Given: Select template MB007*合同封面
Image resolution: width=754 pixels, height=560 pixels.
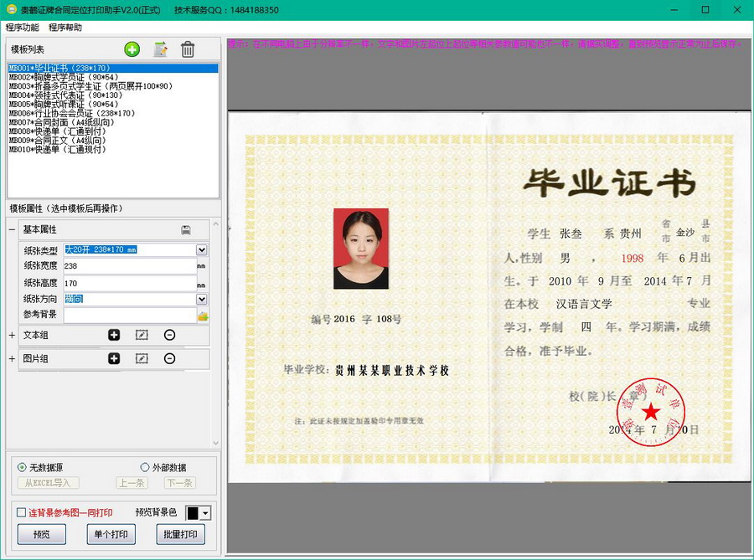Looking at the screenshot, I should pos(112,122).
